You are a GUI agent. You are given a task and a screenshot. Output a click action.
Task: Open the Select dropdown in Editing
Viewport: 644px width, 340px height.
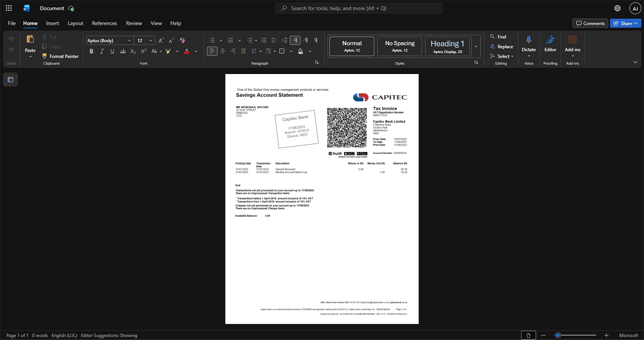pos(502,56)
